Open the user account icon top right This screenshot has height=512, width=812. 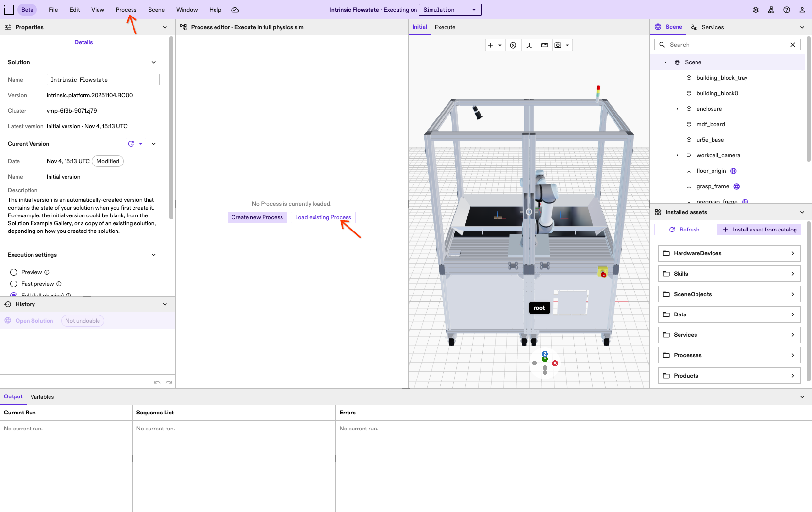click(x=802, y=9)
